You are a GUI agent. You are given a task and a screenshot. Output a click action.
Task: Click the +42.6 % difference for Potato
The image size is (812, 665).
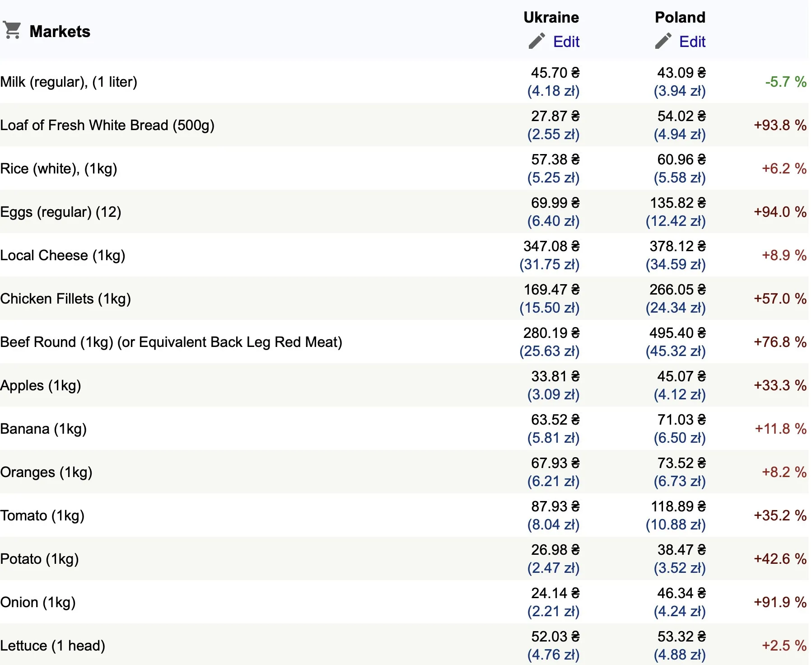tap(780, 559)
